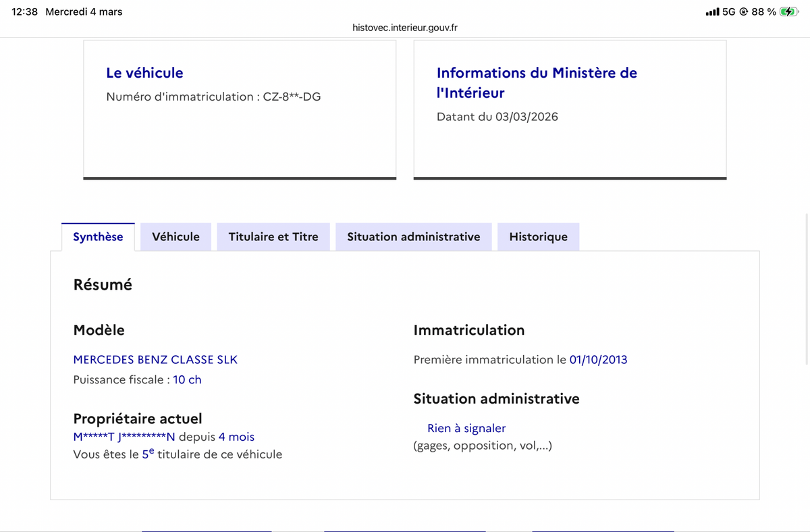Tap the 12:38 clock in status bar

(x=25, y=11)
